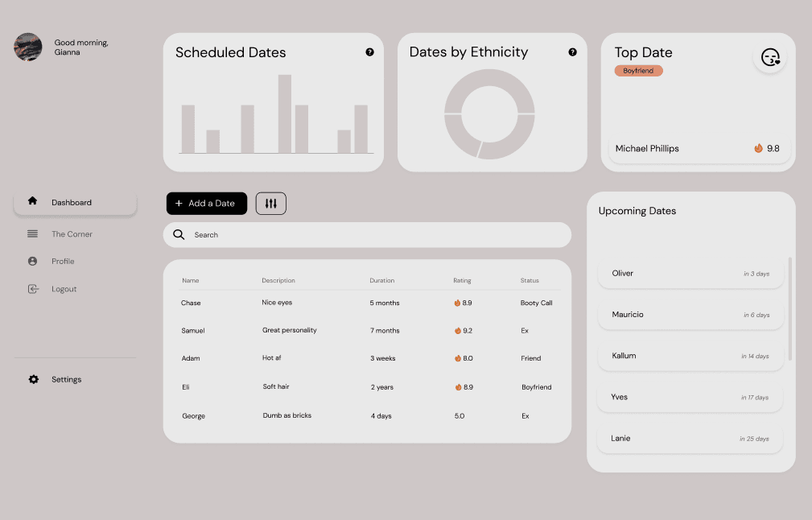The height and width of the screenshot is (520, 812).
Task: Click the Name column header
Action: pos(191,280)
